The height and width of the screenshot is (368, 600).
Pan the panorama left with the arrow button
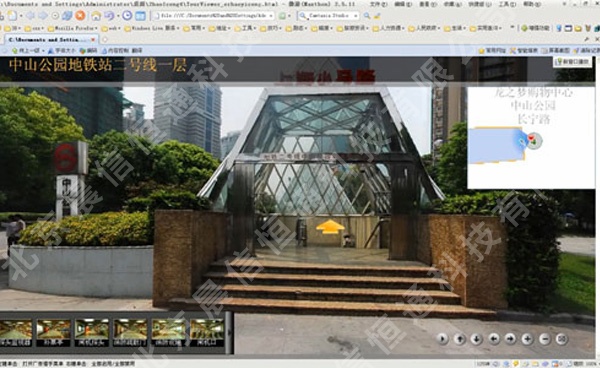tap(494, 339)
